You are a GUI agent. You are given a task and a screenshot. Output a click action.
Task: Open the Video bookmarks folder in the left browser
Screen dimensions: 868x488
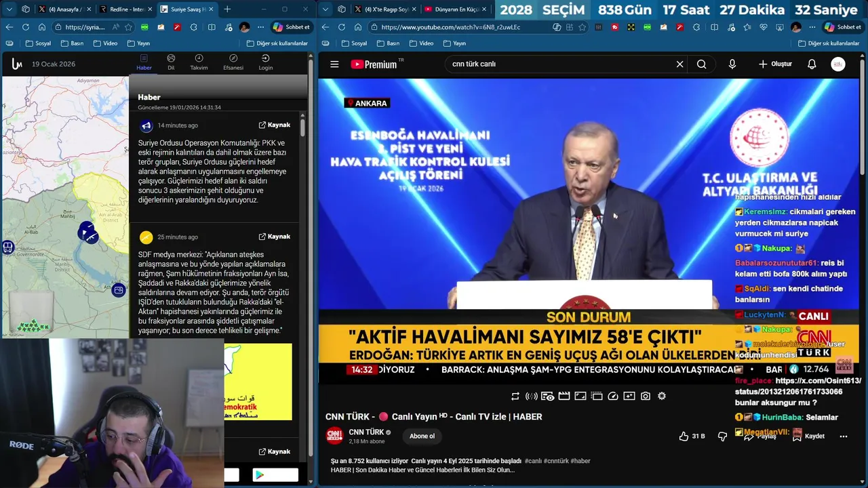click(x=104, y=43)
